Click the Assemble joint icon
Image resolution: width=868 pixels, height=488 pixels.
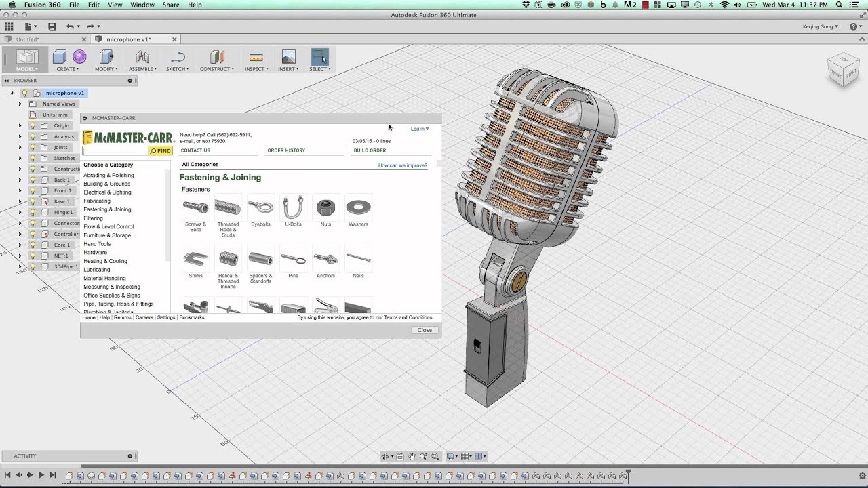tap(142, 57)
